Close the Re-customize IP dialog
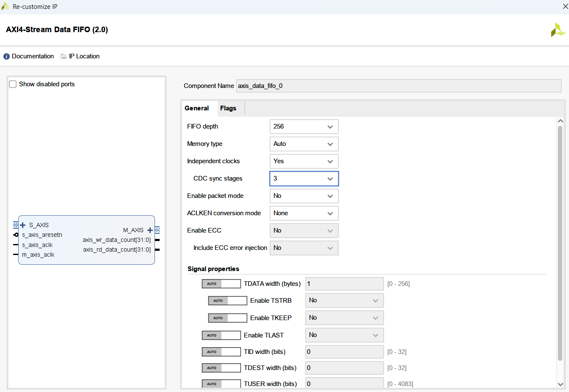 point(565,7)
